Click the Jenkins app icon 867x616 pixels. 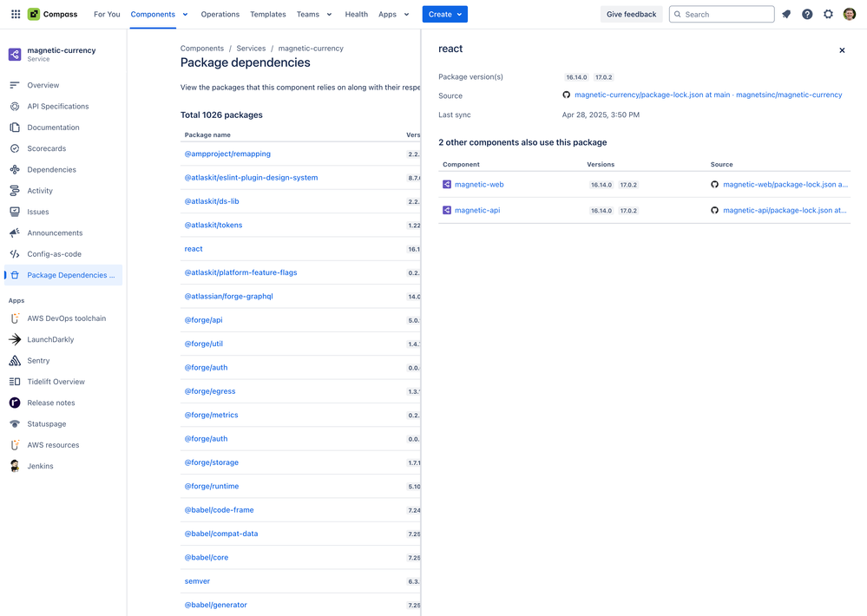click(15, 466)
